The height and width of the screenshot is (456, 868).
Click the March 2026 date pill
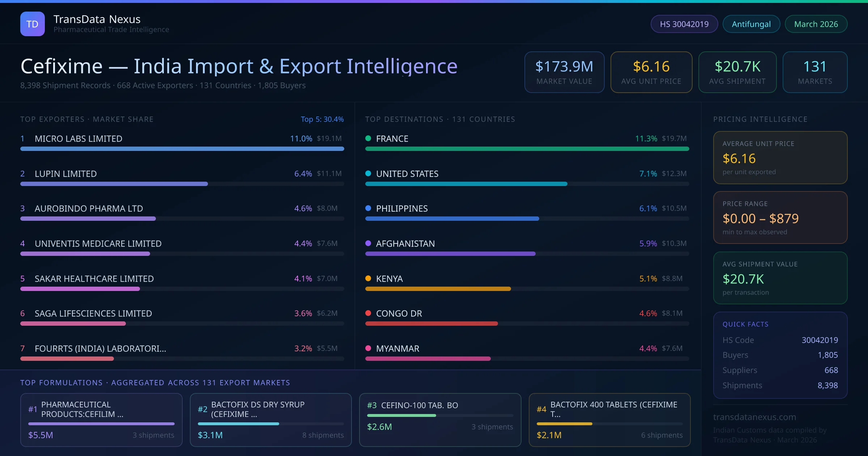[816, 24]
